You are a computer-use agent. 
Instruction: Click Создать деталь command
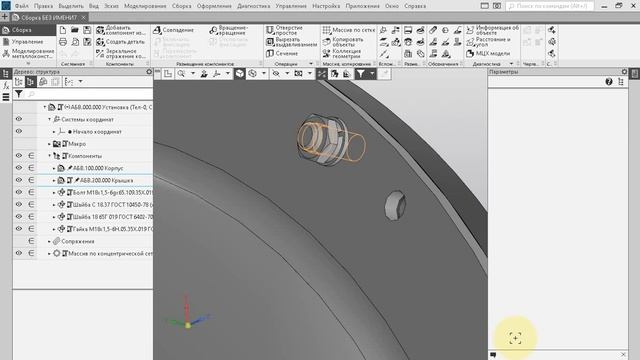(120, 42)
